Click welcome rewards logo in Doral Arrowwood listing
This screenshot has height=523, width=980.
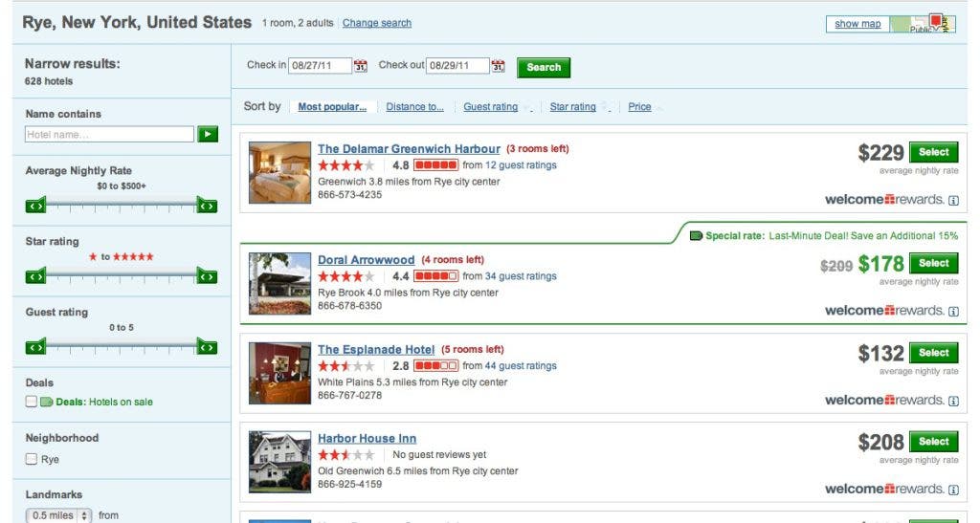(x=884, y=311)
